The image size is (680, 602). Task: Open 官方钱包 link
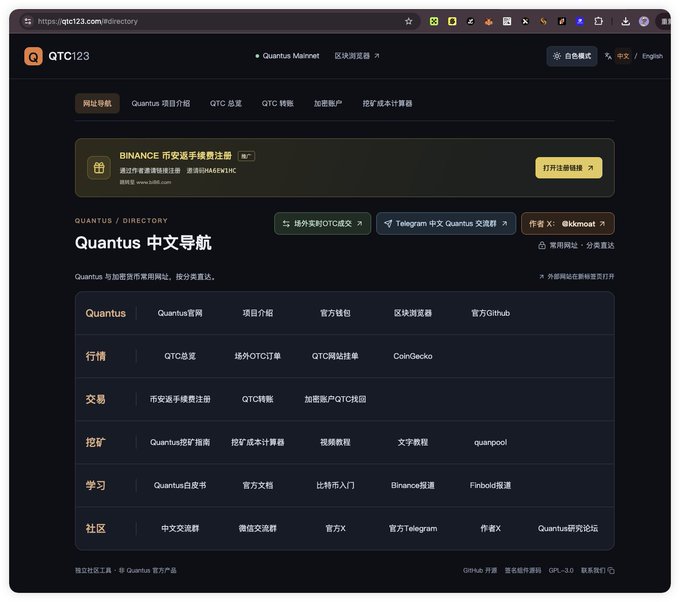335,313
